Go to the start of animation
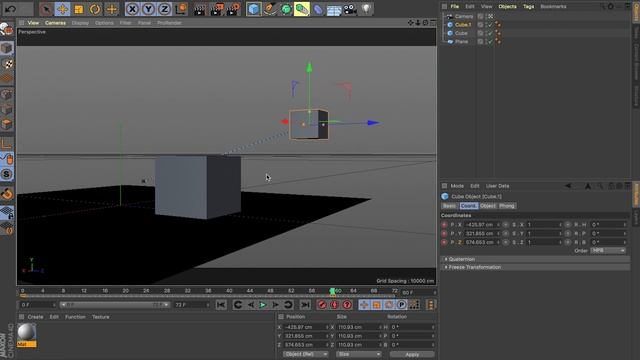This screenshot has height=360, width=640. click(221, 304)
